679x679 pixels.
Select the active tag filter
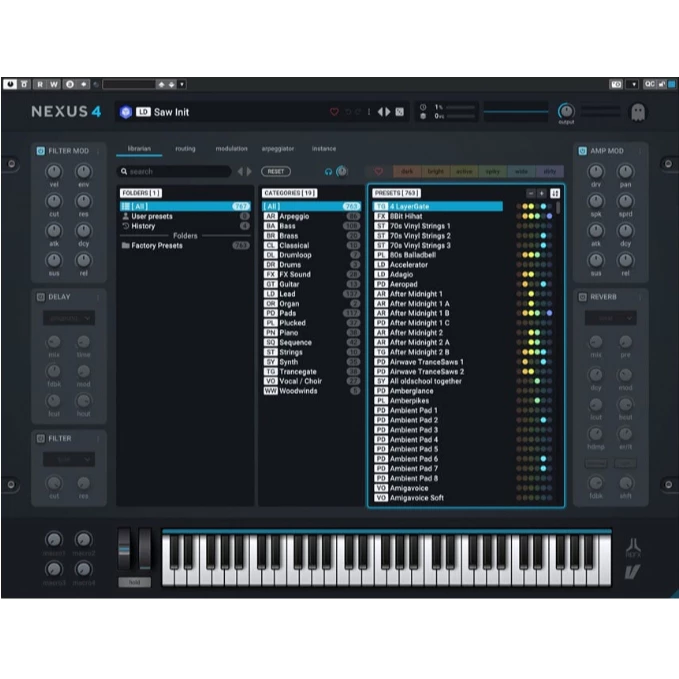tap(464, 171)
